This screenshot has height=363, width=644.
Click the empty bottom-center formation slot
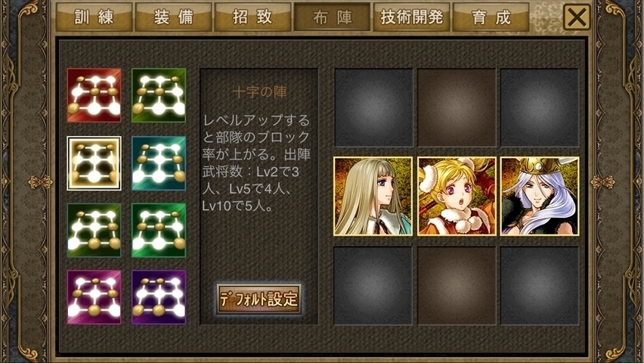(x=457, y=286)
